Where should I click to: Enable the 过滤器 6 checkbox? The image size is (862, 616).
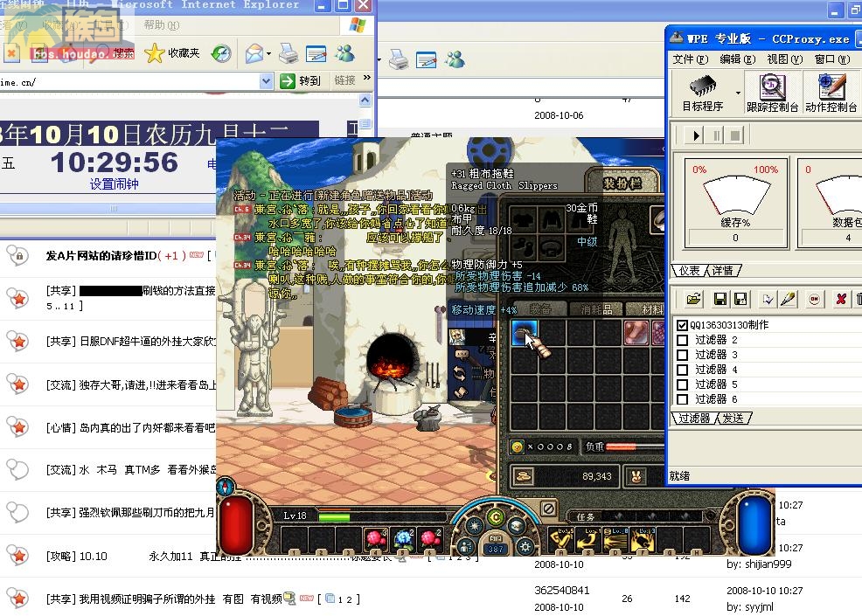pos(682,399)
